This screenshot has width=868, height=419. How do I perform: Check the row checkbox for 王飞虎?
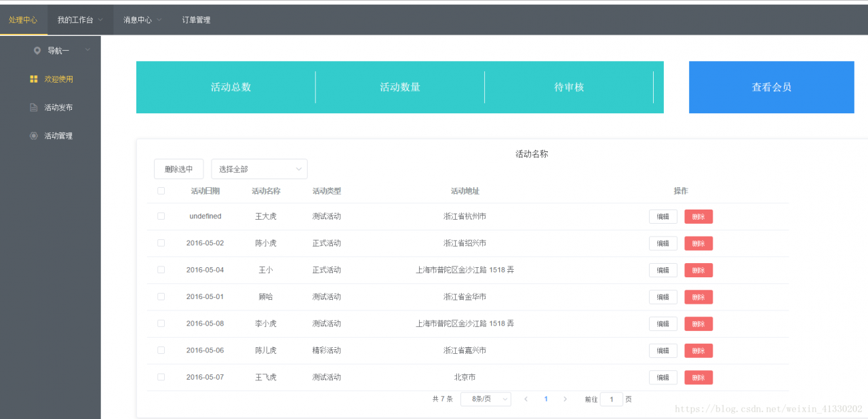click(161, 377)
